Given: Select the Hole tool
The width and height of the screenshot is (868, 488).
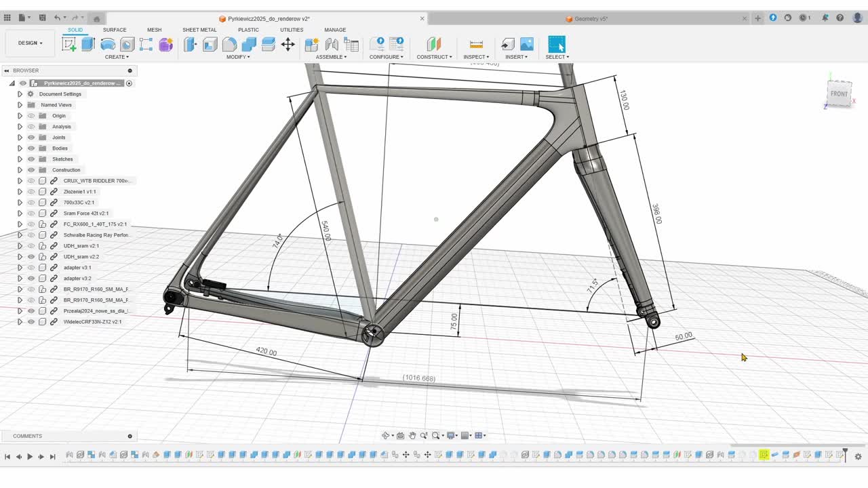Looking at the screenshot, I should (127, 44).
